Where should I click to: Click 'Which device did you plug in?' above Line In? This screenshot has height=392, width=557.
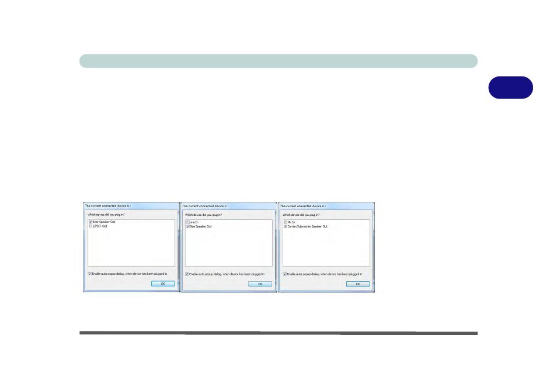point(204,215)
